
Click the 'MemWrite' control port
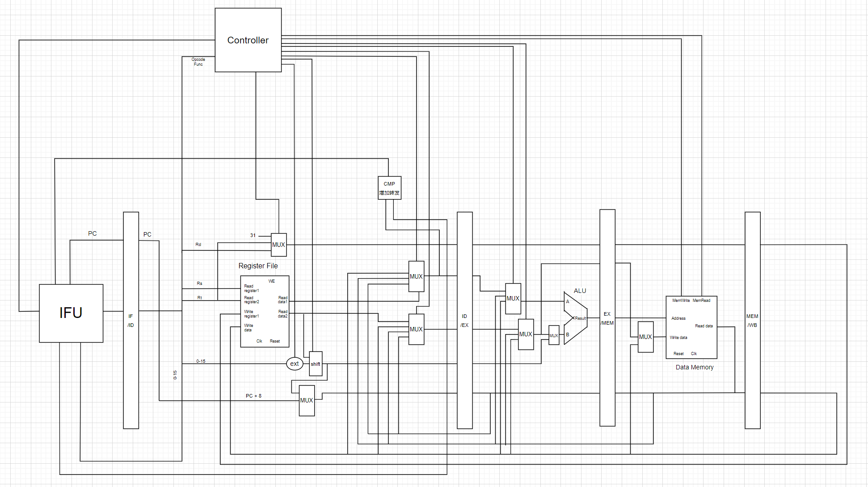pyautogui.click(x=681, y=301)
